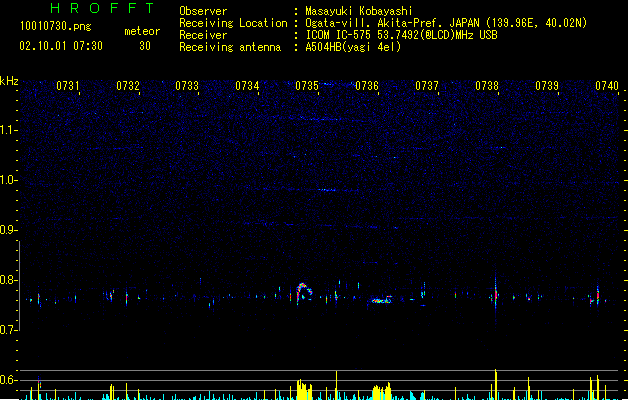This screenshot has width=629, height=400.
Task: Click the 0732 time marker
Action: tap(128, 86)
